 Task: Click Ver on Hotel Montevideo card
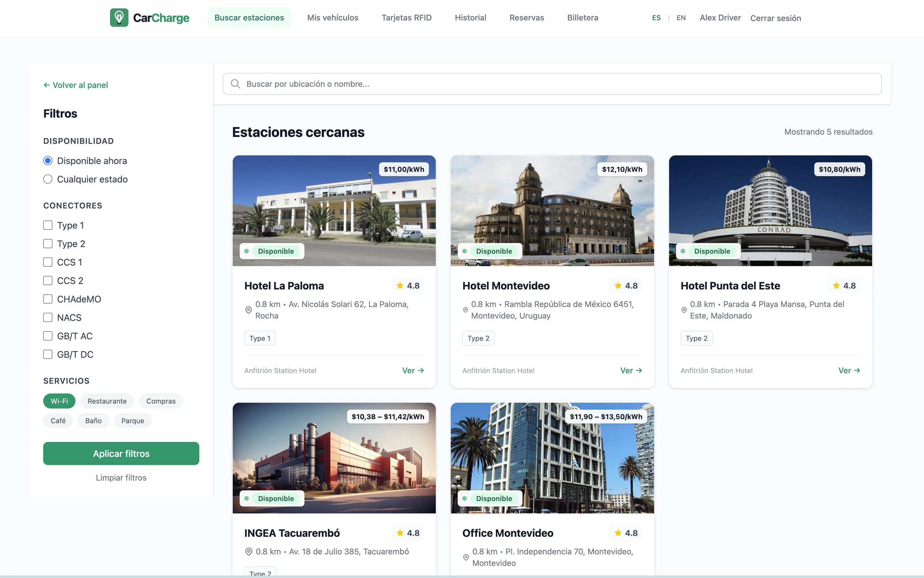pyautogui.click(x=631, y=370)
